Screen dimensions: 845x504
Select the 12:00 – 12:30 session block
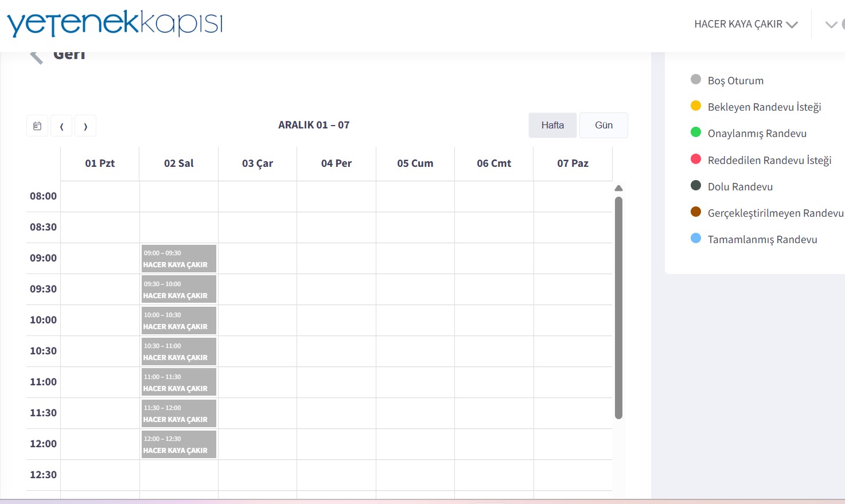[x=178, y=444]
